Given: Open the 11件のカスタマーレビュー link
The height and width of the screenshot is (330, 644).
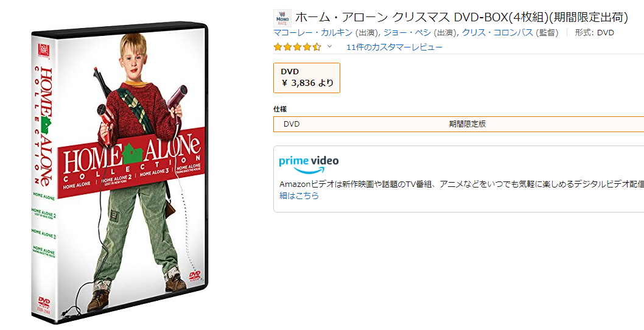Looking at the screenshot, I should pyautogui.click(x=394, y=47).
